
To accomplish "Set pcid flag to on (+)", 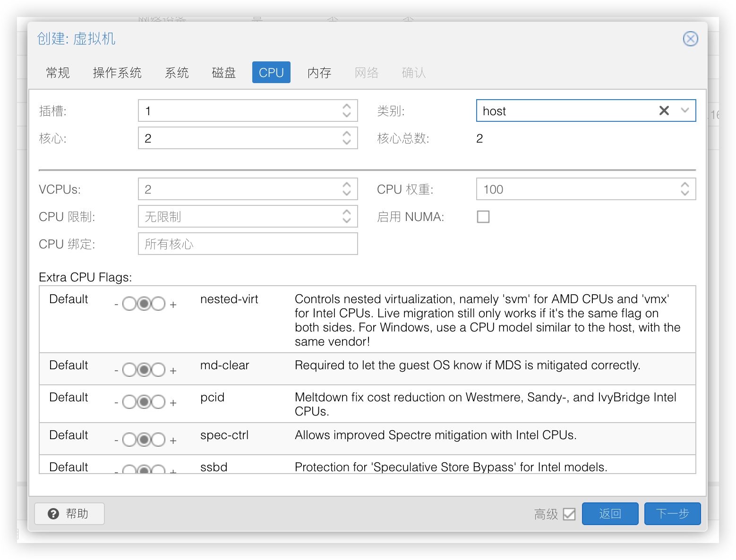I will point(158,402).
